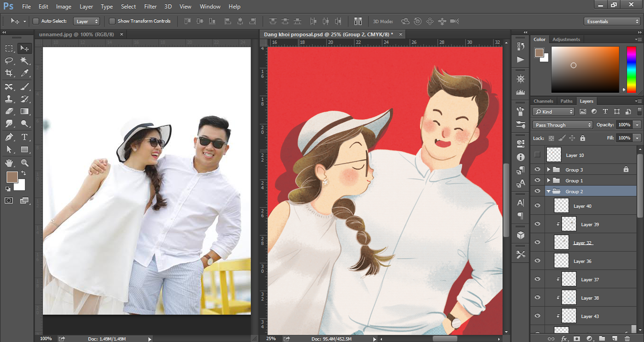Select the Lasso tool
Image resolution: width=644 pixels, height=342 pixels.
[9, 61]
